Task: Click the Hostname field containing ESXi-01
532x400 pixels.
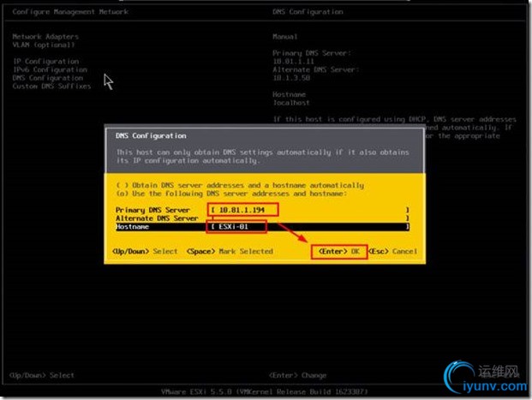Action: 309,227
